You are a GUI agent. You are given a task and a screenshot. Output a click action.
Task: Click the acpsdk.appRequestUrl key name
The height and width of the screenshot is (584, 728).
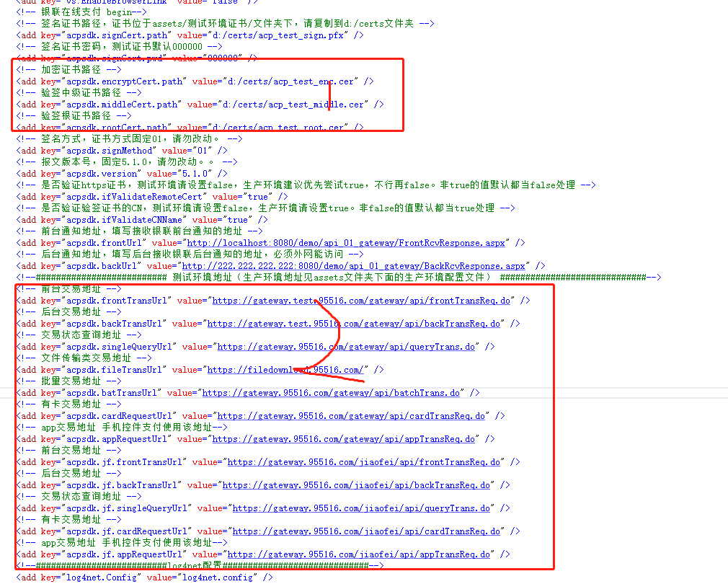tap(117, 439)
